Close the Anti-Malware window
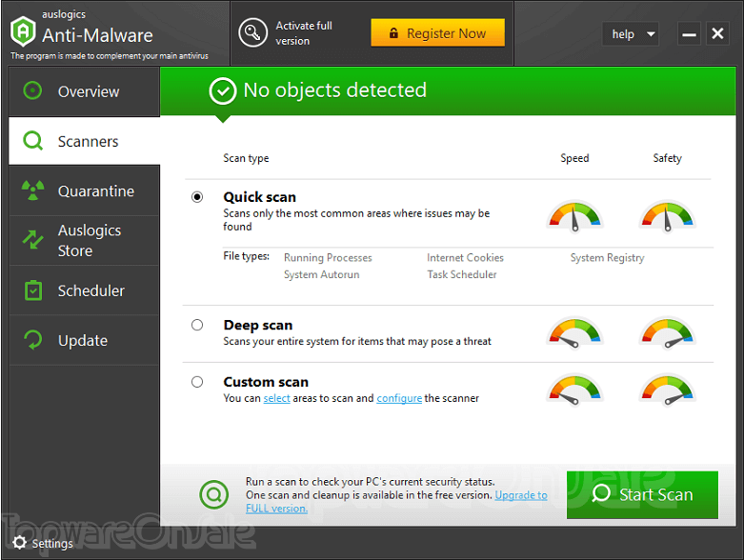Screen dimensions: 744x560 [717, 33]
